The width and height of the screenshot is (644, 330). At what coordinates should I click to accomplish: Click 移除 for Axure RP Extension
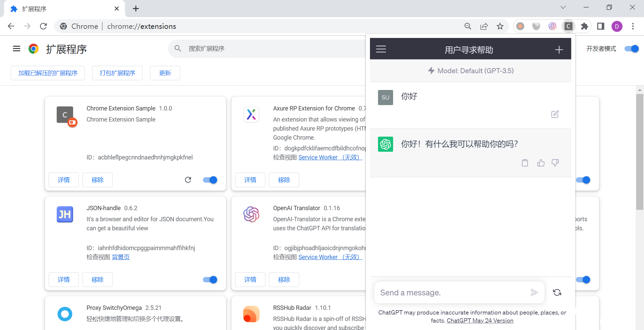click(284, 180)
